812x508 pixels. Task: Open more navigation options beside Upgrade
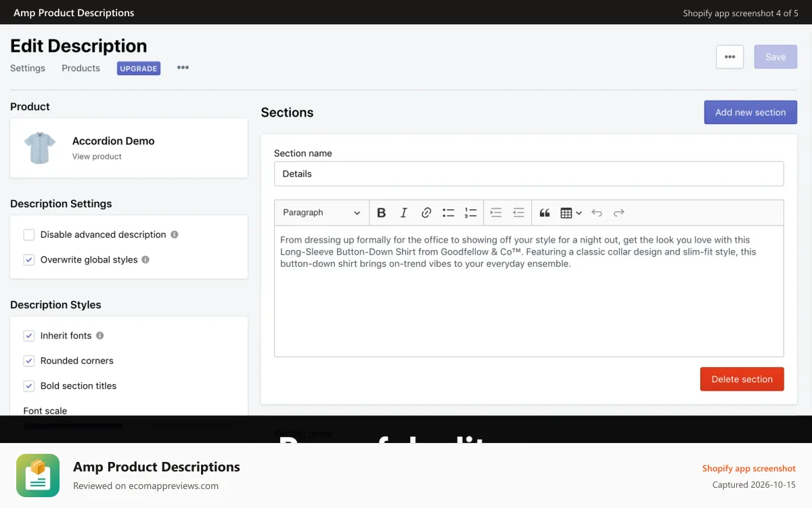tap(183, 68)
